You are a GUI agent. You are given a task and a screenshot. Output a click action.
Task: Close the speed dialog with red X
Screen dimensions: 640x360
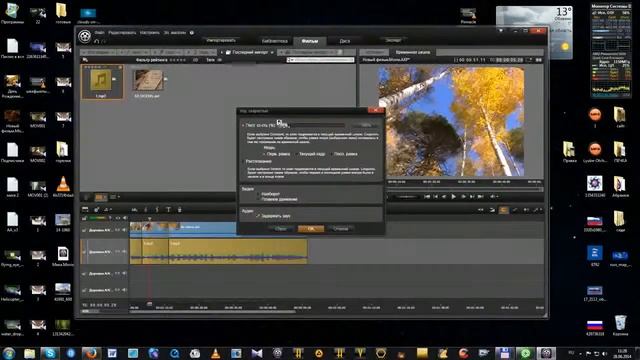(376, 110)
